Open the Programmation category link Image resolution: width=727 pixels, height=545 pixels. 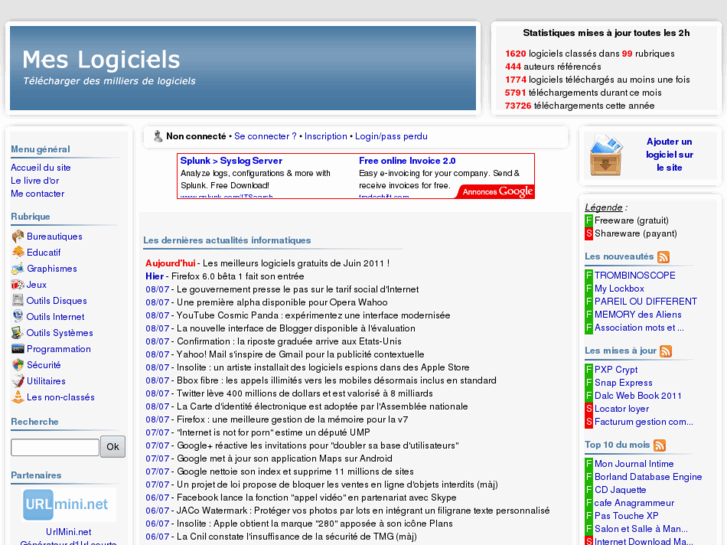[58, 349]
